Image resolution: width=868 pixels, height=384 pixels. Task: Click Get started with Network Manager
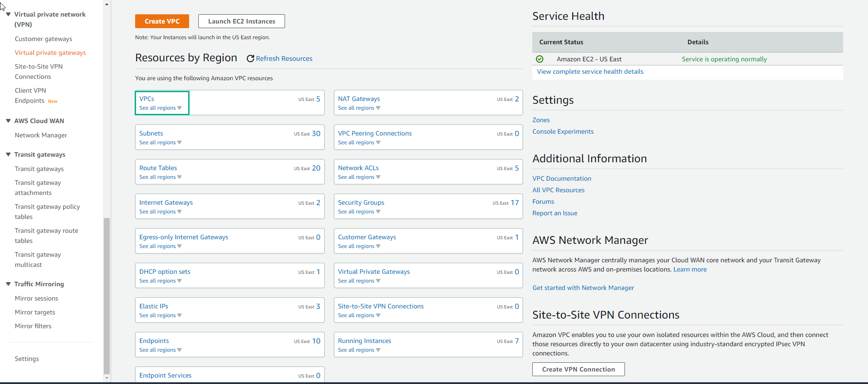(583, 288)
